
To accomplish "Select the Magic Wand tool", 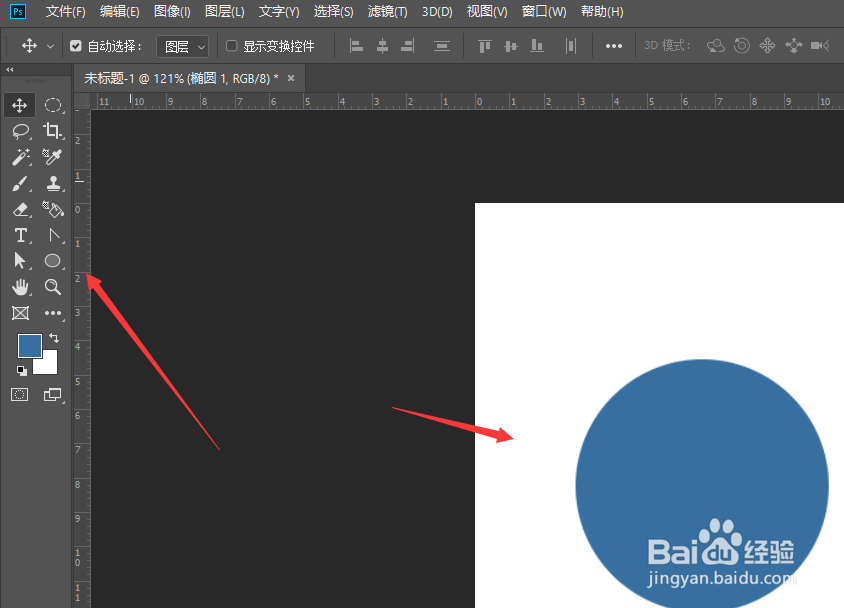I will pyautogui.click(x=20, y=157).
